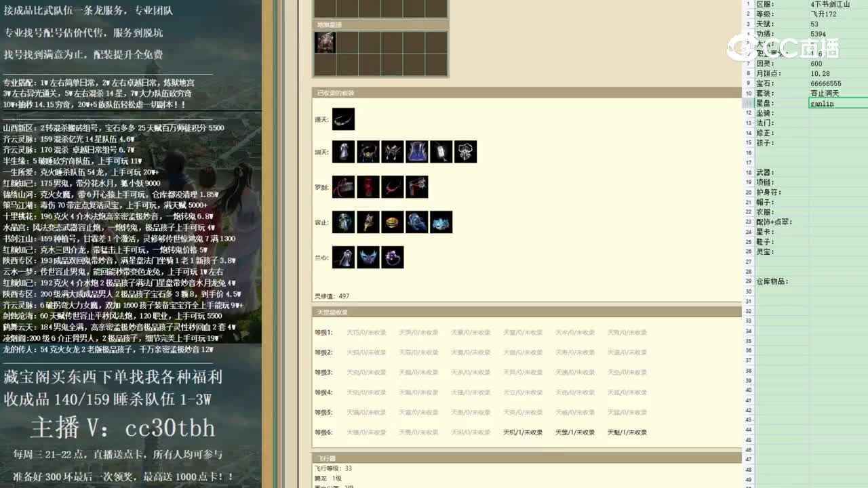Pick the gold ring icon in 容止 row

coord(392,222)
